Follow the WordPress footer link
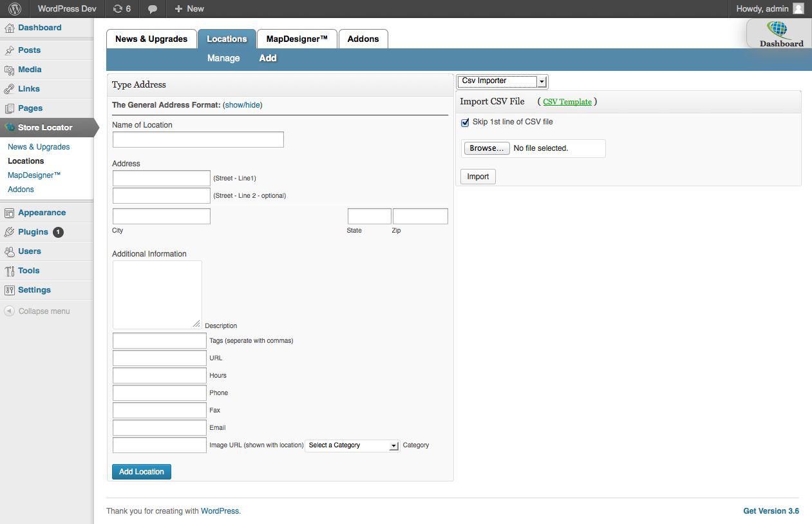The image size is (812, 524). (220, 511)
